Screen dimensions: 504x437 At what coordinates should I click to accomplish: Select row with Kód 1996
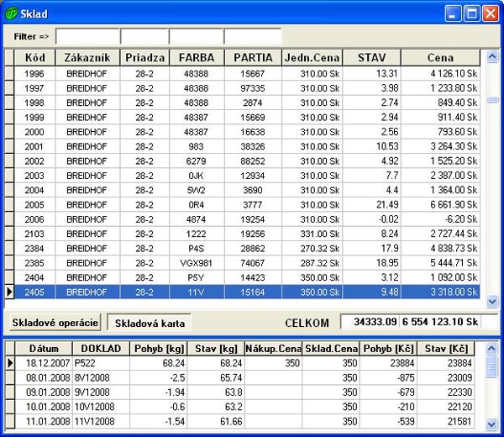tap(34, 74)
